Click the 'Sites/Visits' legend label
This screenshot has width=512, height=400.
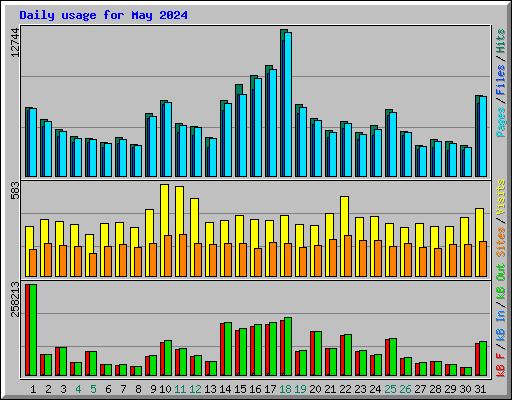pos(501,218)
